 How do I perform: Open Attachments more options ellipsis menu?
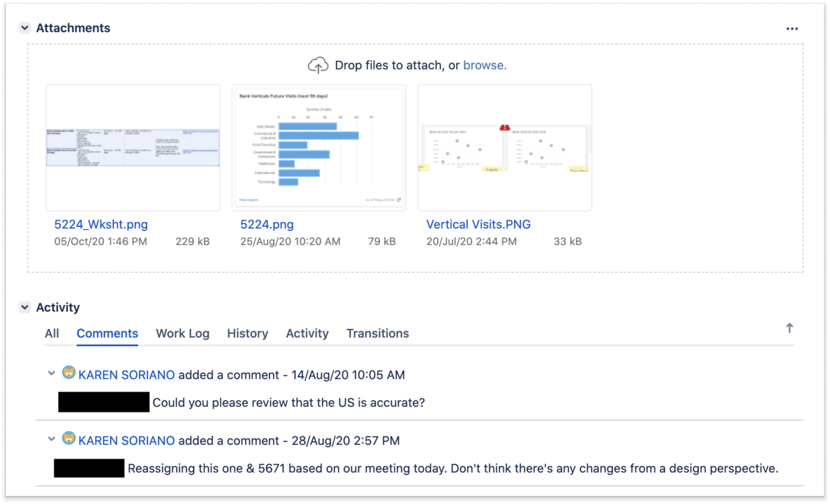point(791,29)
